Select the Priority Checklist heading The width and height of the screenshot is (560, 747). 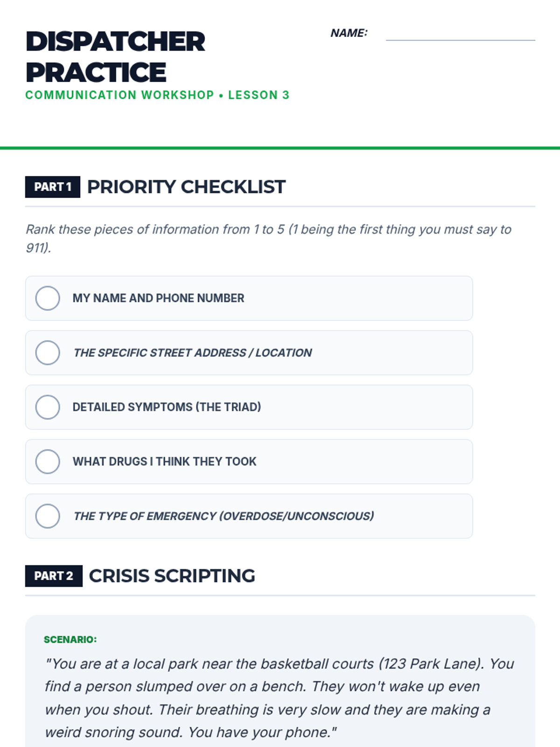186,187
